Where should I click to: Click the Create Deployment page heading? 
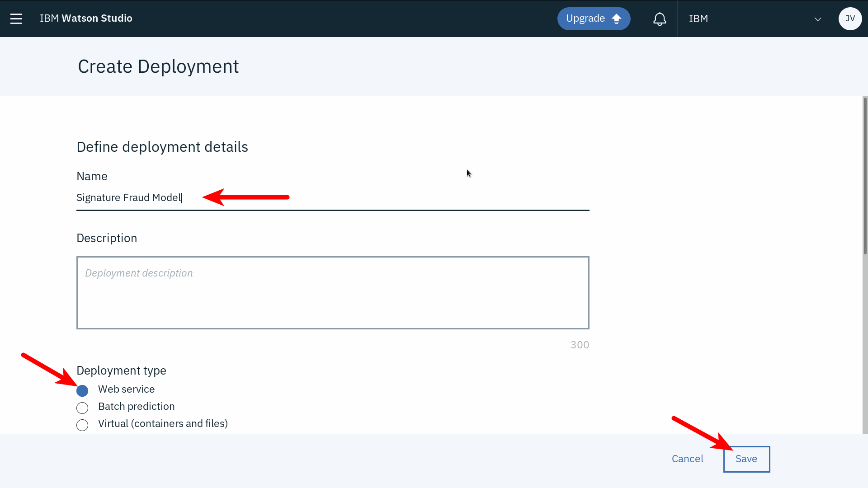(158, 66)
